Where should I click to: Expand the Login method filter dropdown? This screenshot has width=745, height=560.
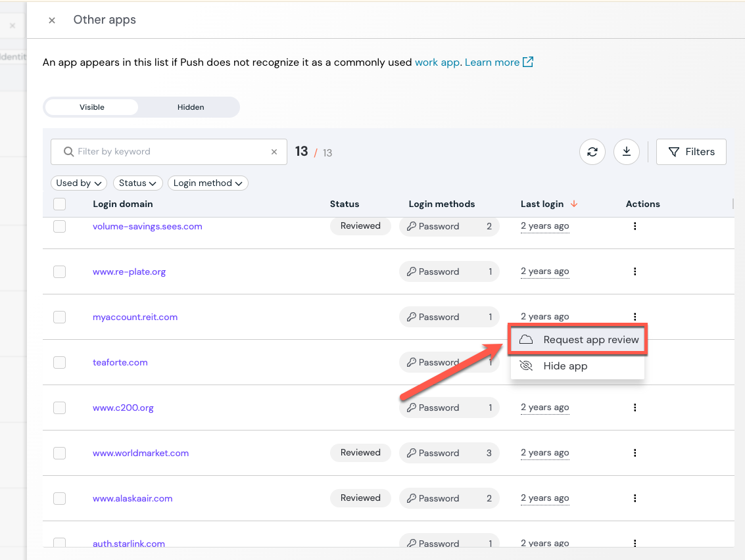click(x=208, y=183)
